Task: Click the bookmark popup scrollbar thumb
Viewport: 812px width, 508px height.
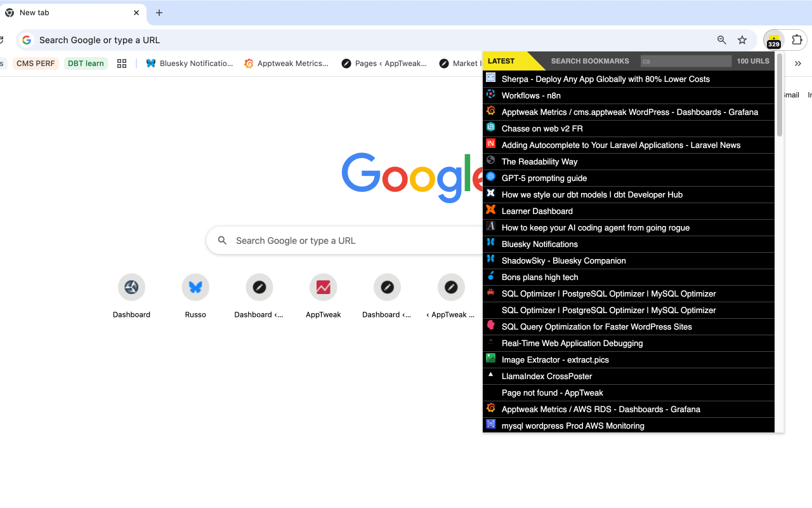Action: pyautogui.click(x=780, y=95)
